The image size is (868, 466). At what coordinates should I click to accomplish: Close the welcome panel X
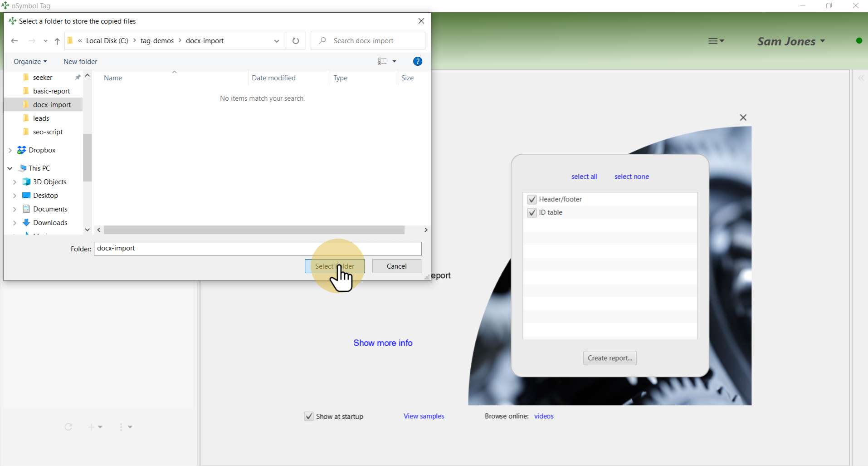click(x=743, y=118)
